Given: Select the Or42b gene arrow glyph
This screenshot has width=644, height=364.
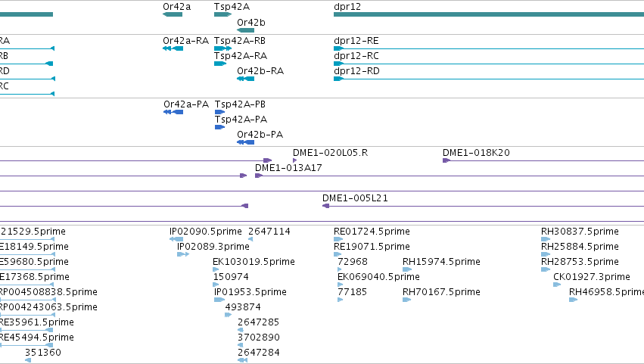Looking at the screenshot, I should click(x=246, y=30).
